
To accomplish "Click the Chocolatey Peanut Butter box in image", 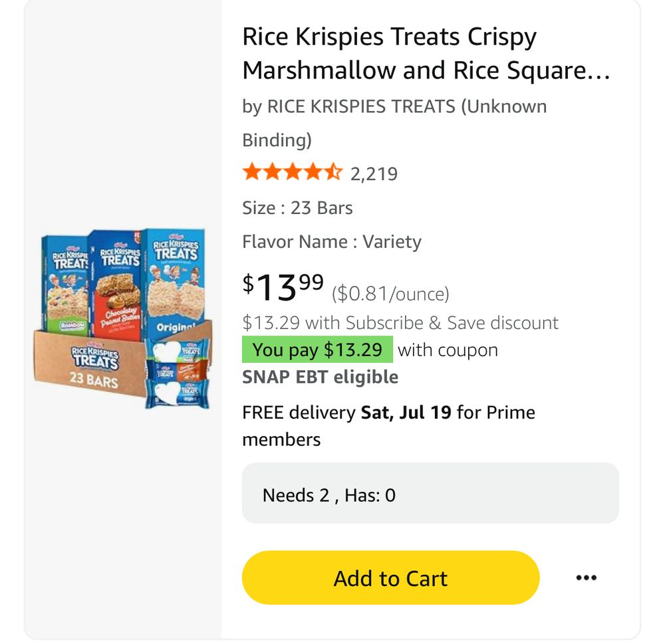I will [x=116, y=286].
